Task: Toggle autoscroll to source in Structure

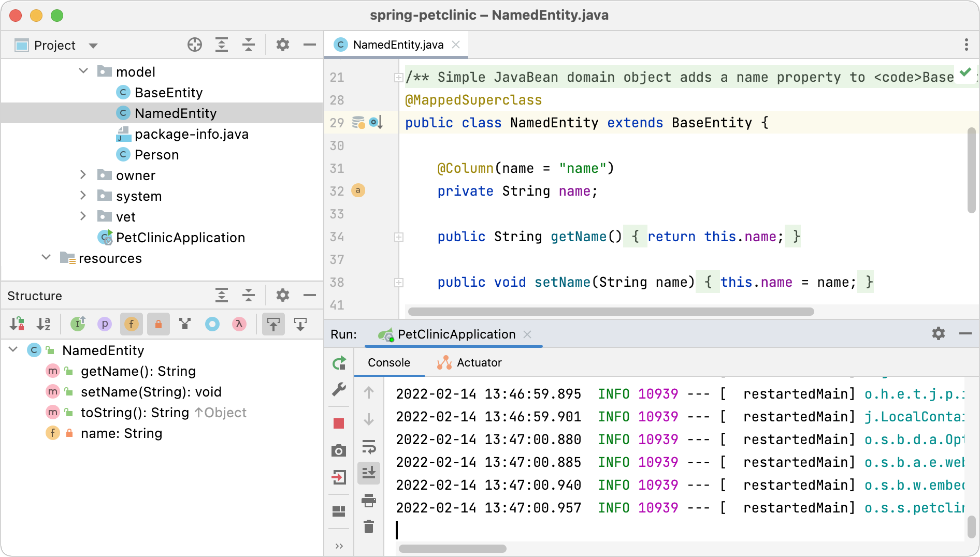Action: coord(273,324)
